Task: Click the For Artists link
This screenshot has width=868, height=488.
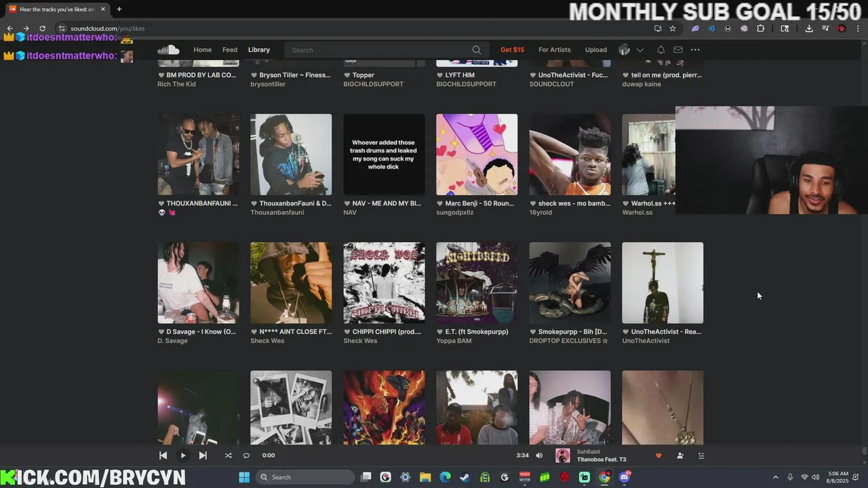Action: [554, 49]
